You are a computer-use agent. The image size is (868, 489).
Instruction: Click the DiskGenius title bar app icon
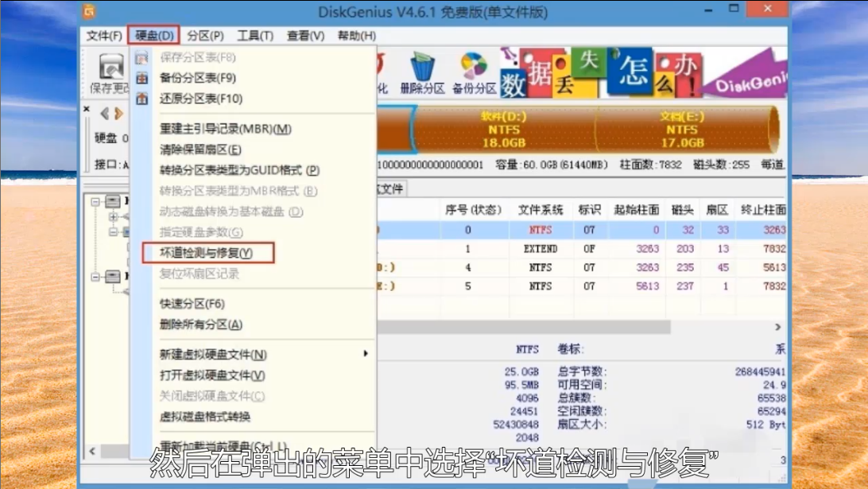click(x=89, y=10)
